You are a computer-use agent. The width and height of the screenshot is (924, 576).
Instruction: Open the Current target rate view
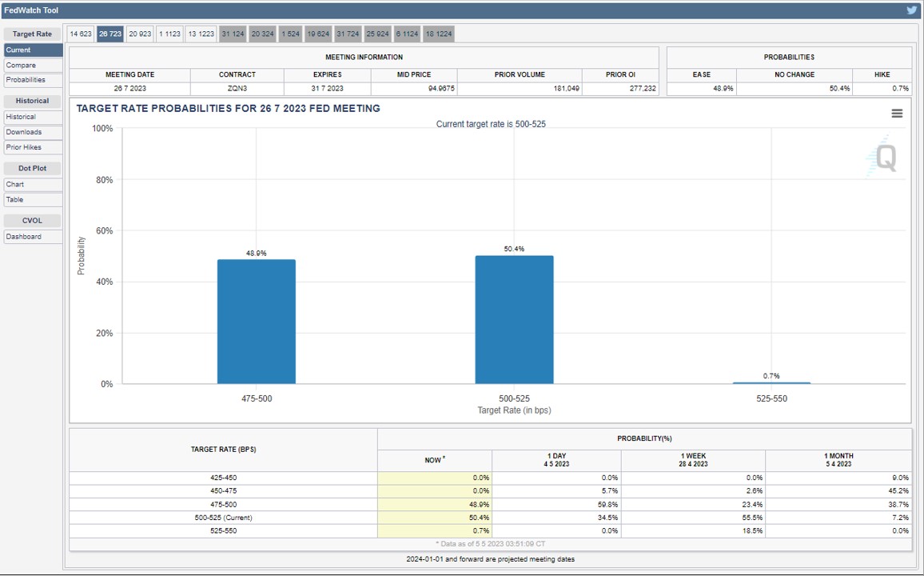click(x=33, y=50)
